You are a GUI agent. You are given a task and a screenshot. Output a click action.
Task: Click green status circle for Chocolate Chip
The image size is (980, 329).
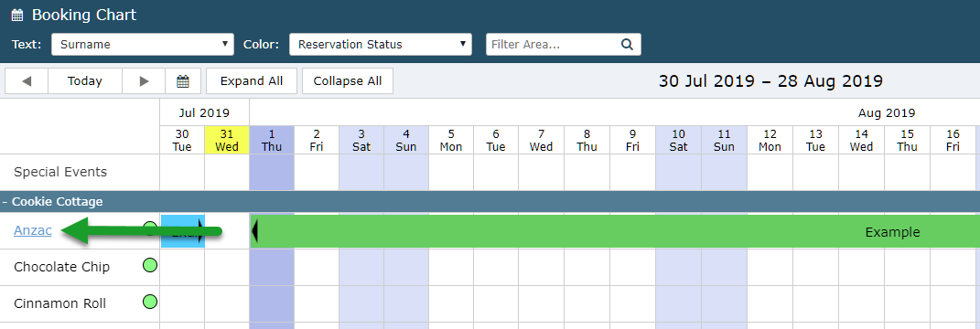click(150, 266)
